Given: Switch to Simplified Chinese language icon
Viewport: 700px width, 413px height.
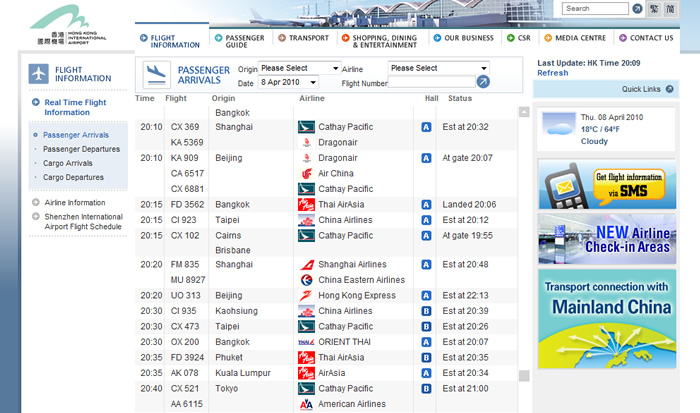Looking at the screenshot, I should [670, 9].
